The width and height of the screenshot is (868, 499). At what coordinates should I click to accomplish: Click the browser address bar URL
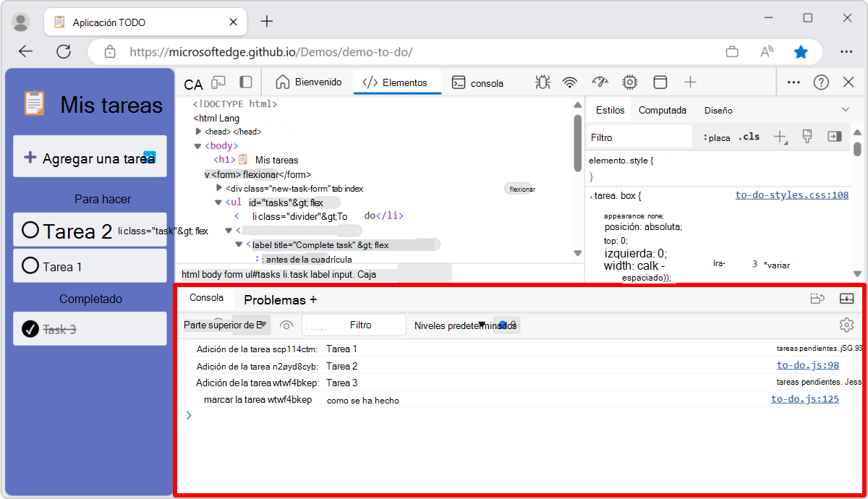click(271, 52)
